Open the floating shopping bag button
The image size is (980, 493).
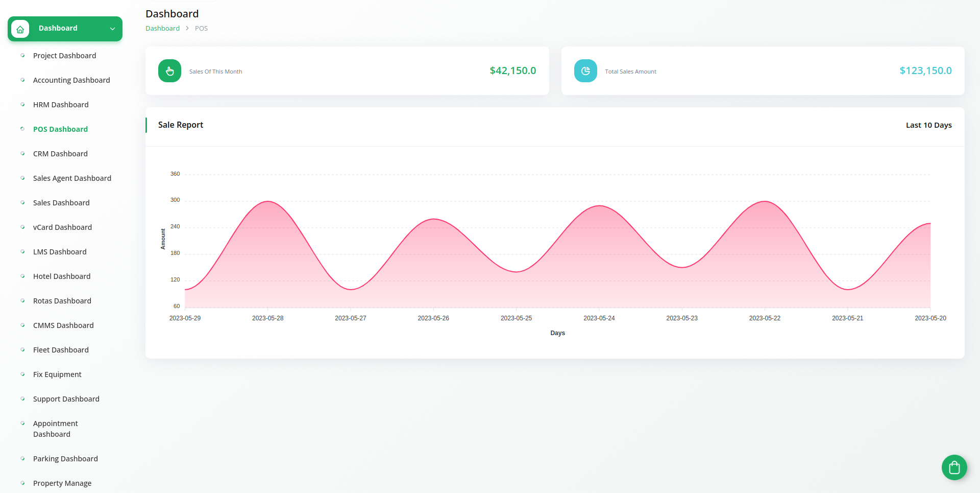point(954,467)
